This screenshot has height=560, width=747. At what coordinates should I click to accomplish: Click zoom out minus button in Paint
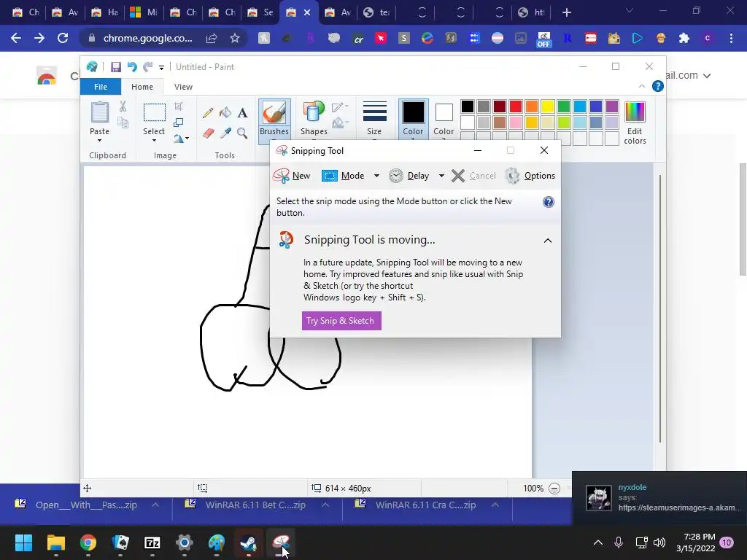pyautogui.click(x=554, y=488)
